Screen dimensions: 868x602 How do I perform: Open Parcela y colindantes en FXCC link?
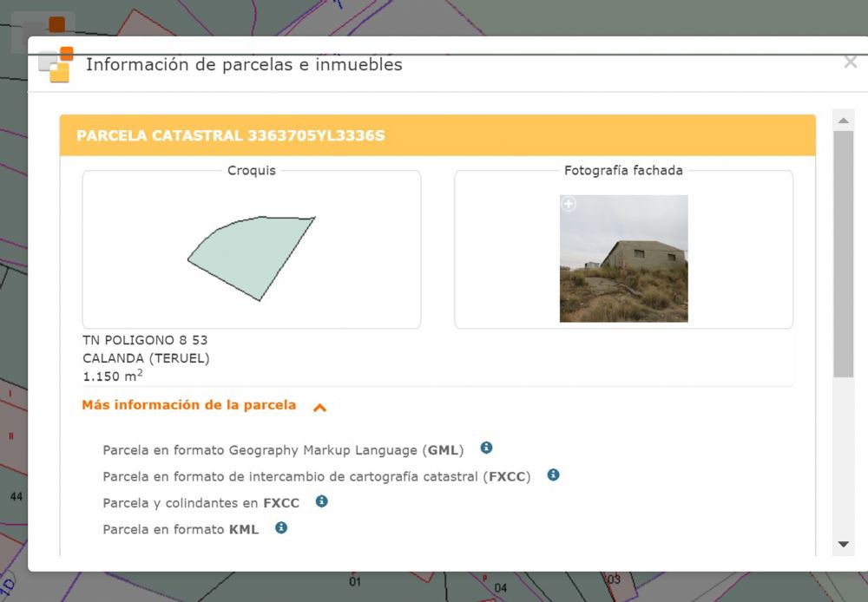[201, 503]
